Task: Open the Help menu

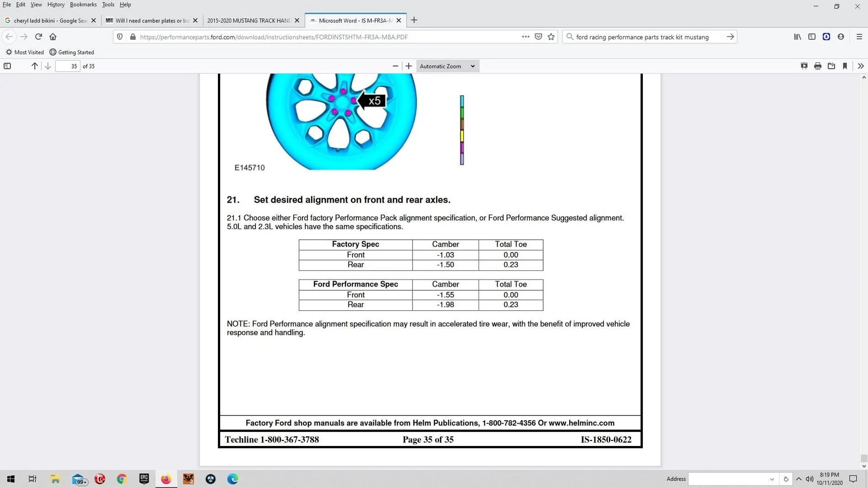Action: pos(125,5)
